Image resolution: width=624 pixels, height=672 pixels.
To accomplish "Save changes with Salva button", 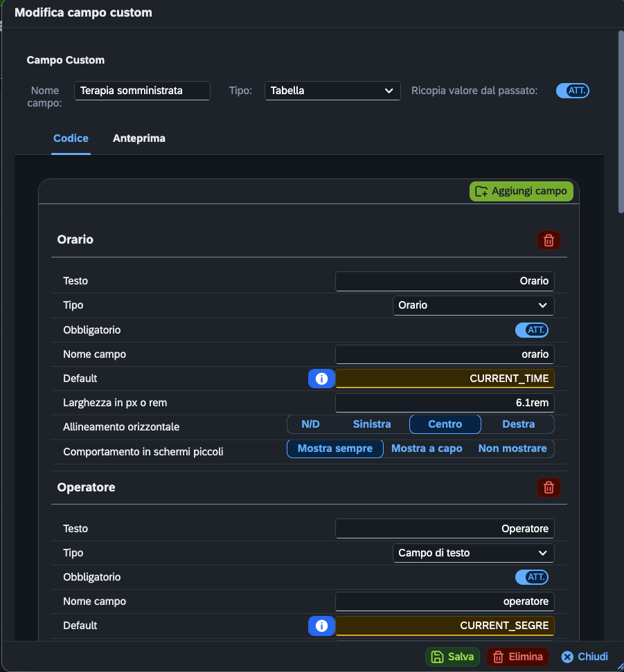I will click(x=452, y=657).
